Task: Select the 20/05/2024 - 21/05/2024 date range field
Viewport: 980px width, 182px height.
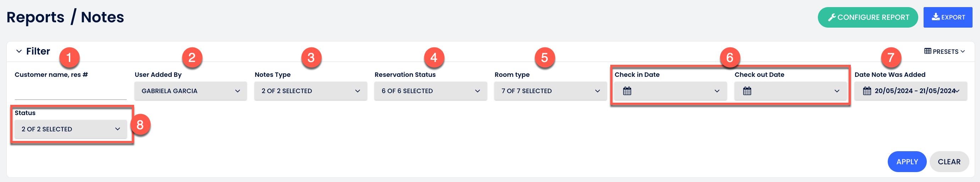Action: click(910, 91)
